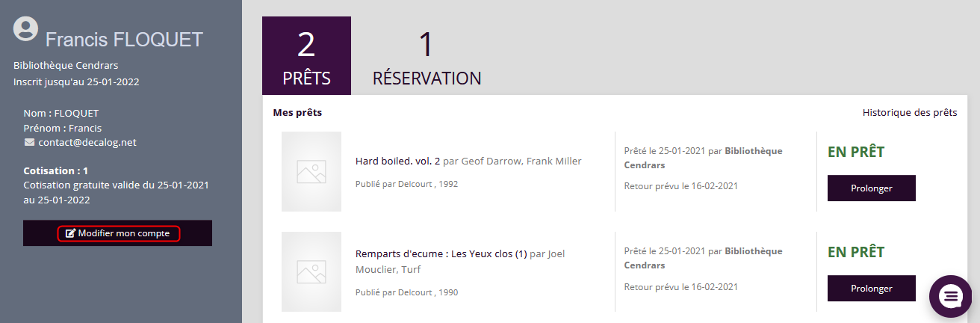Screen dimensions: 980x323
Task: Open the Hard boiled. vol. 2 title
Action: (397, 161)
